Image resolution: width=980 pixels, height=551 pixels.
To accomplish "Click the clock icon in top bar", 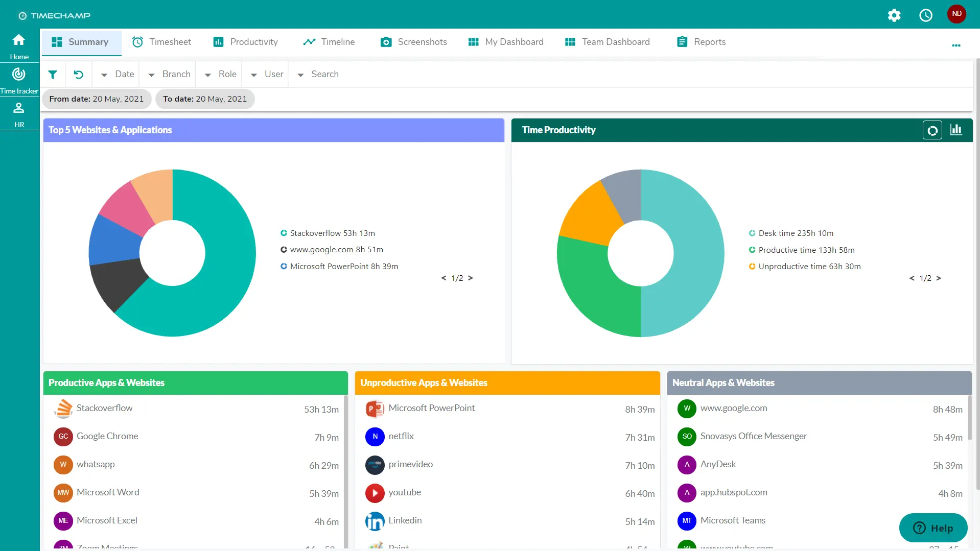I will pos(926,15).
